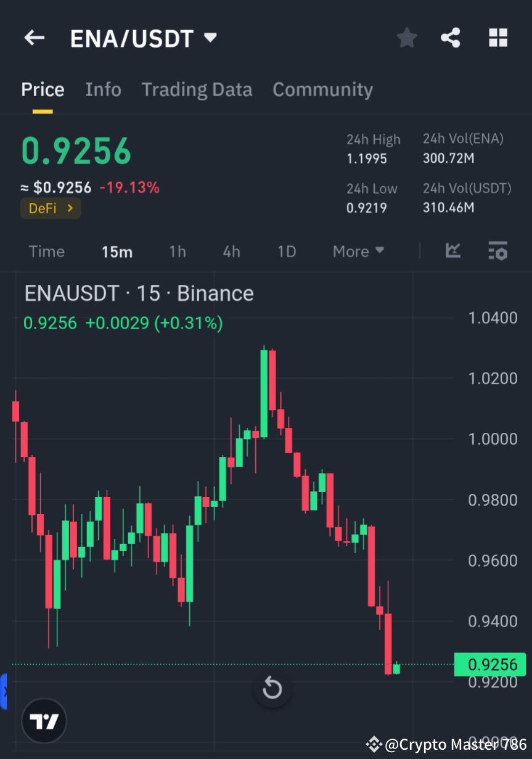Toggle the favorite star for ENA/USDT
This screenshot has height=759, width=532.
[407, 38]
